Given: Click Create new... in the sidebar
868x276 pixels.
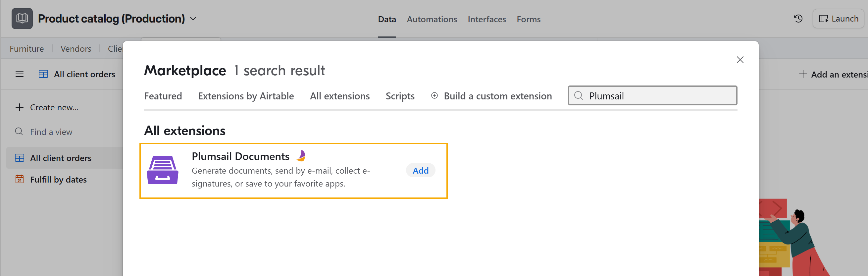Looking at the screenshot, I should point(54,107).
